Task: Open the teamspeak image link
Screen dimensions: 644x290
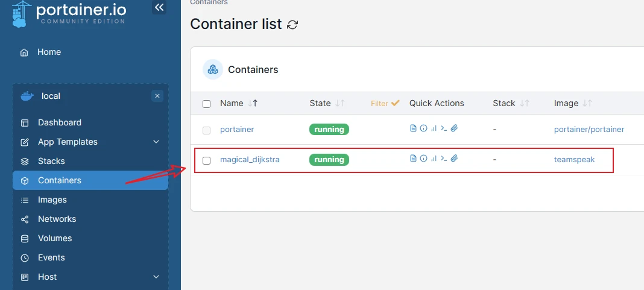Action: [x=574, y=159]
